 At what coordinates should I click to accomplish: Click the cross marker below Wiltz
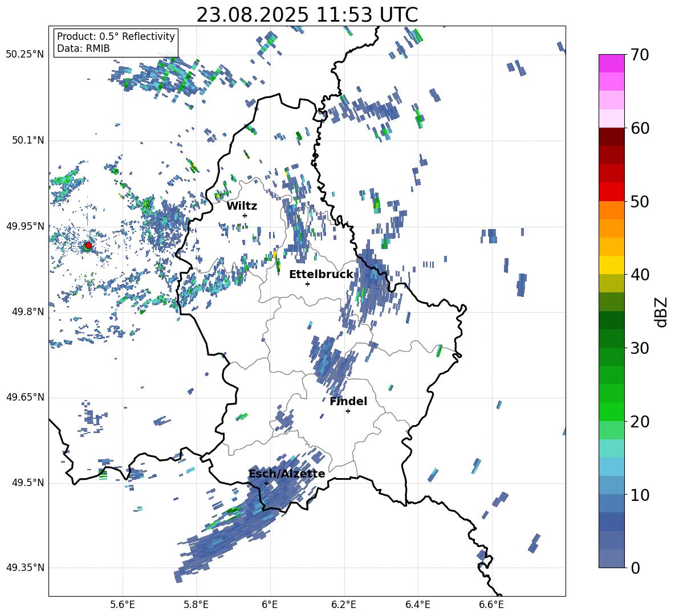[245, 215]
